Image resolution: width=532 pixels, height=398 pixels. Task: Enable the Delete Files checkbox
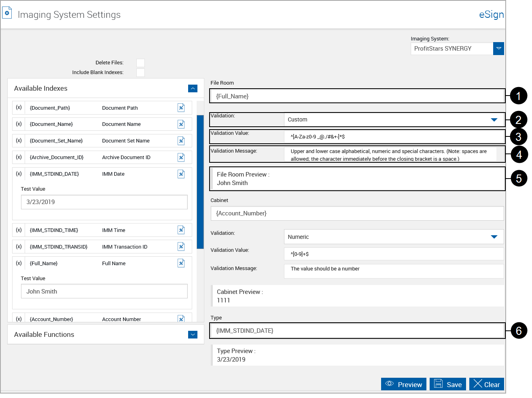point(140,63)
